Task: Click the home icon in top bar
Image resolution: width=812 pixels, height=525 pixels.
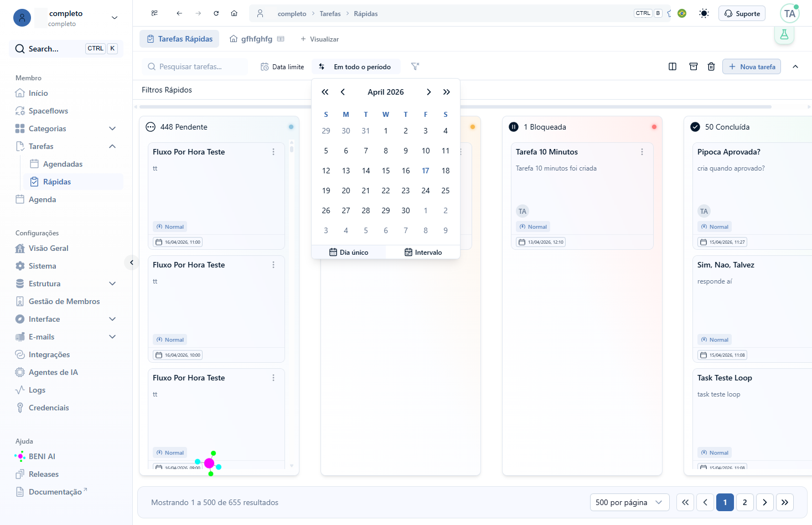Action: point(234,13)
